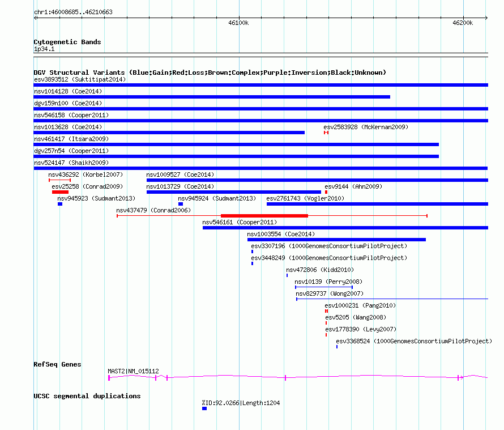504x430 pixels.
Task: Click the esv5205 (Wang2008) label
Action: (x=356, y=317)
